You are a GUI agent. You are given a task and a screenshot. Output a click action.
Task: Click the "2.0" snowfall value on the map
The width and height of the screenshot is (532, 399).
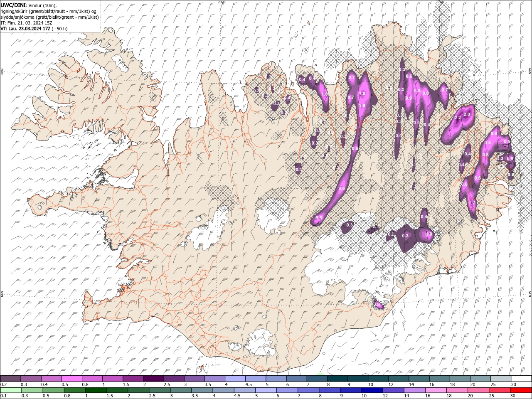(x=467, y=114)
